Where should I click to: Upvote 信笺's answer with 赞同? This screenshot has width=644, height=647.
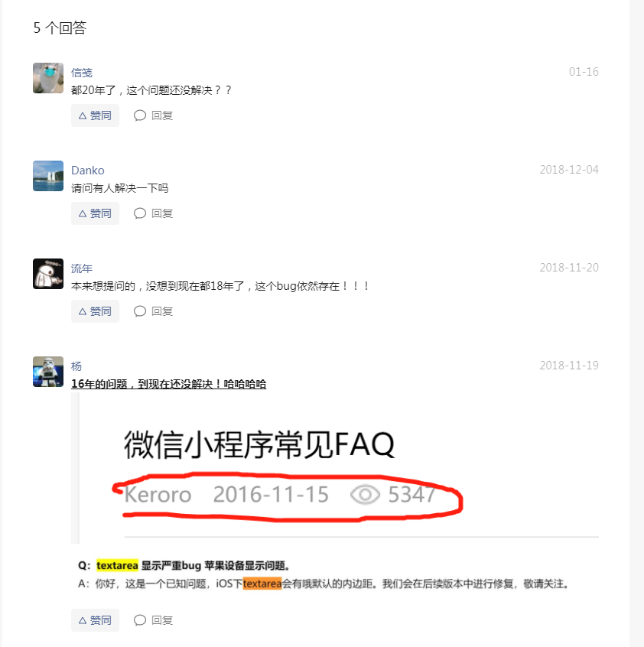95,115
